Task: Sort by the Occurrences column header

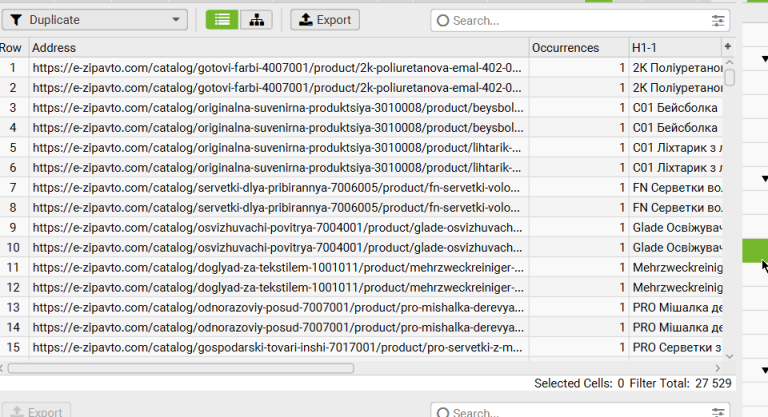Action: click(x=579, y=48)
